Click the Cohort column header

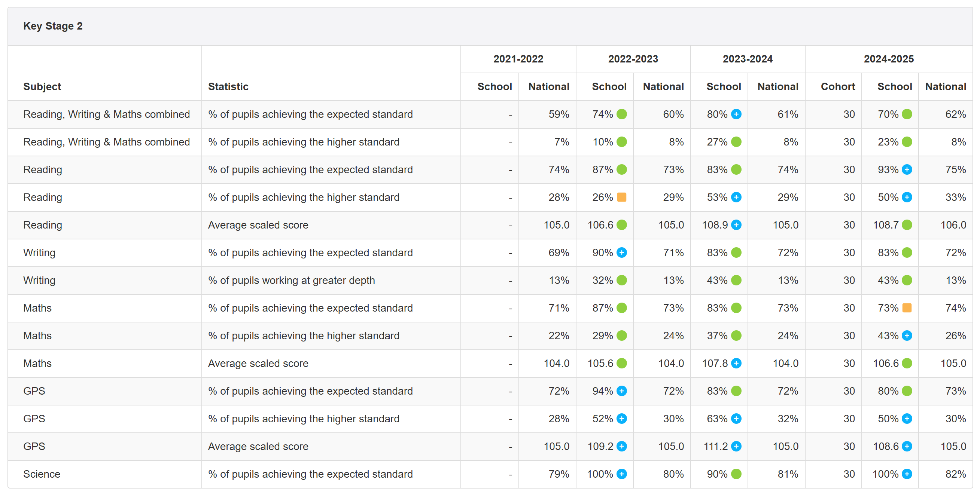(837, 87)
